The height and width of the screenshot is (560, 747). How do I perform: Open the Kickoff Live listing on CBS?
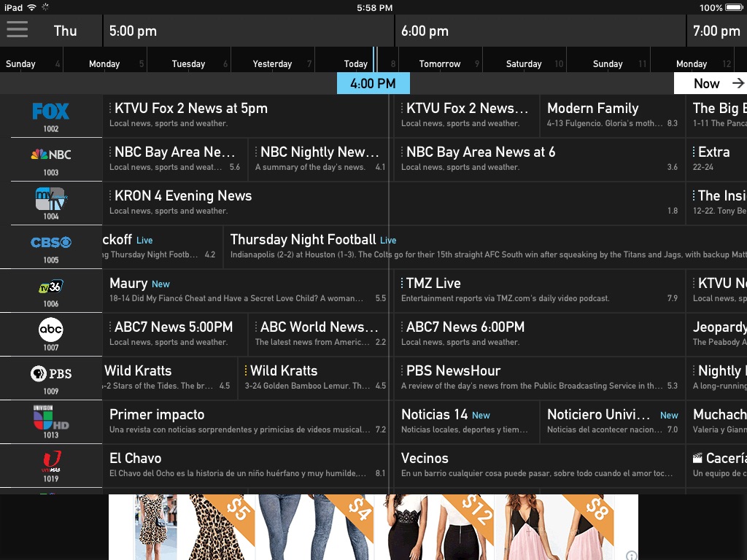tap(163, 248)
